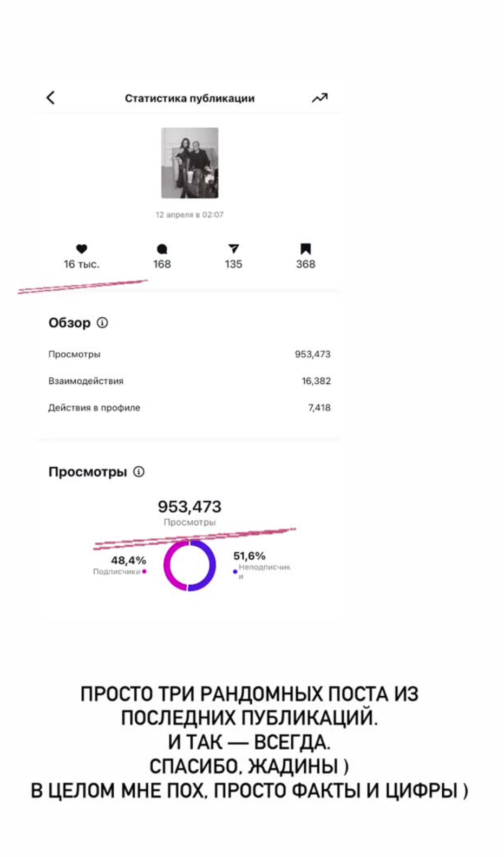Open info icon next to Просмотры heading

click(139, 472)
